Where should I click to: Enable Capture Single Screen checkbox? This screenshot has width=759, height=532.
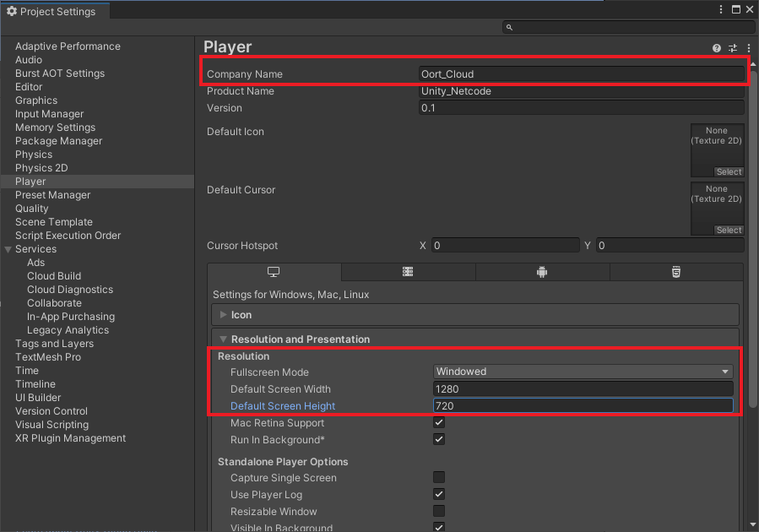(x=439, y=477)
